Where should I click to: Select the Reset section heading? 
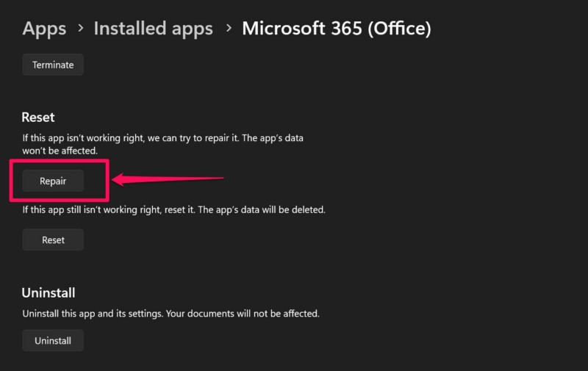pyautogui.click(x=38, y=117)
